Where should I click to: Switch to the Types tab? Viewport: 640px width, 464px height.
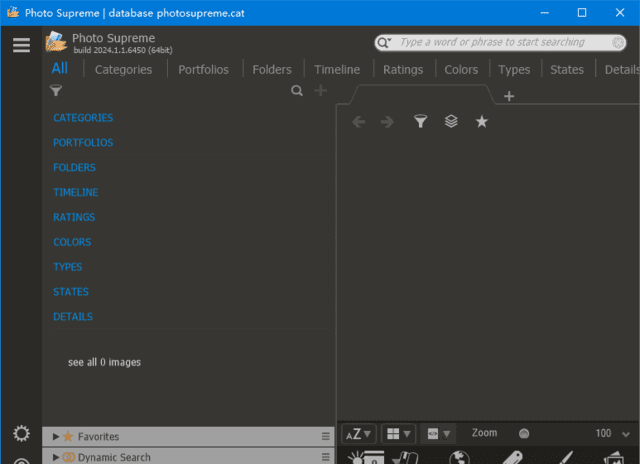pyautogui.click(x=514, y=69)
